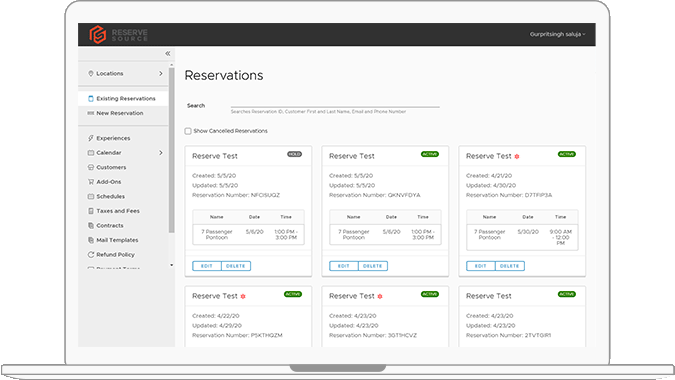Screen dimensions: 675x380
Task: Open the Gurpritsingh saluja user dropdown
Action: pos(557,34)
